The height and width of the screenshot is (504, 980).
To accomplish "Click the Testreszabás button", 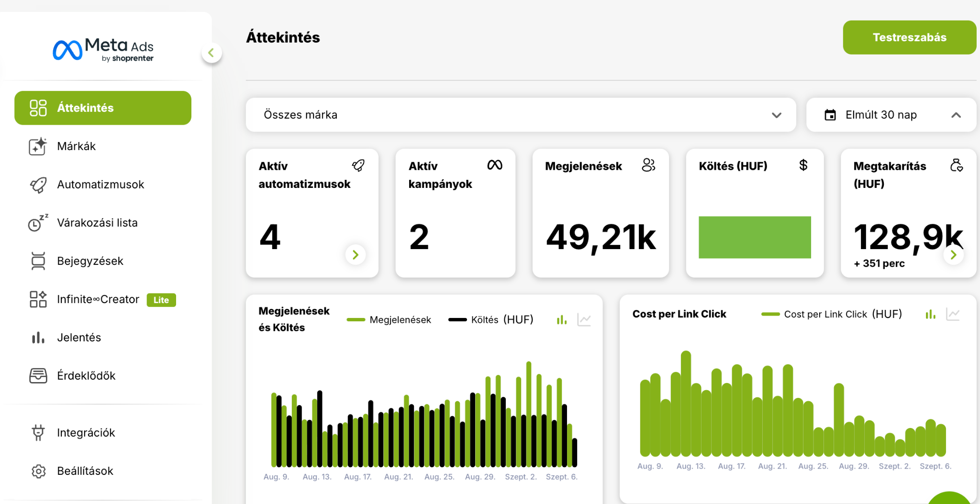I will point(909,37).
